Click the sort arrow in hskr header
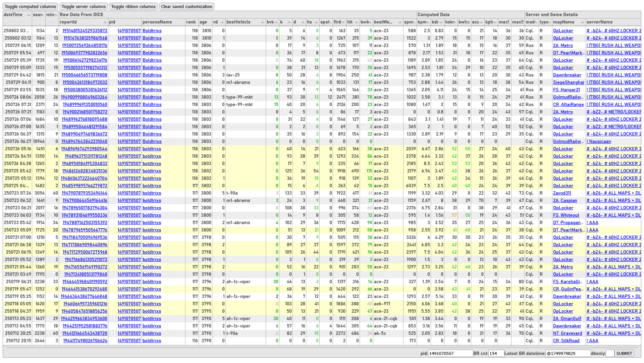This screenshot has height=363, width=644. pos(455,22)
